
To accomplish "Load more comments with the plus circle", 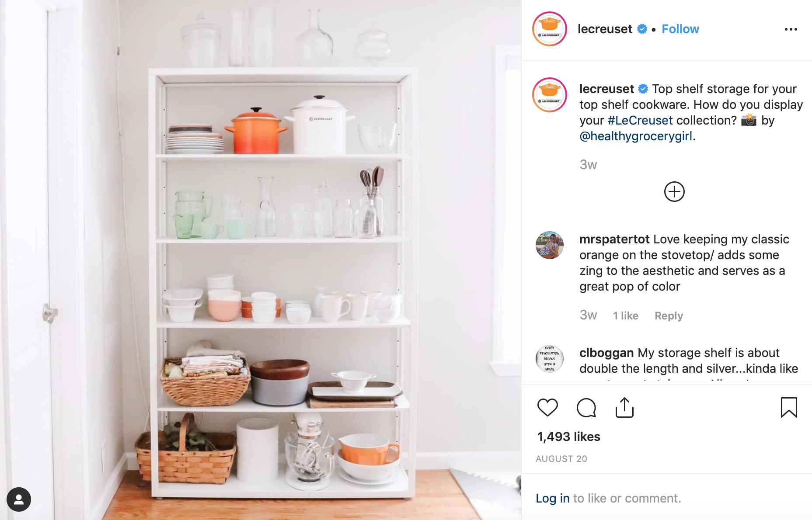I will click(674, 192).
